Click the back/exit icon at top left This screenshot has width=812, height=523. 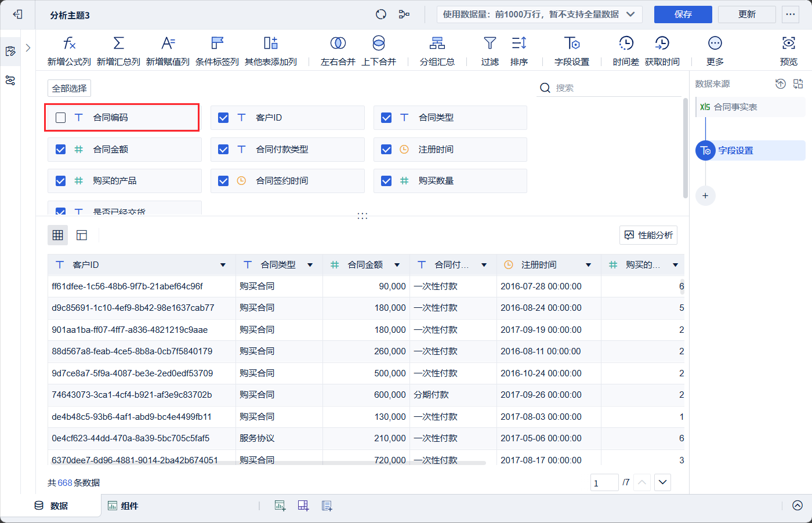point(17,14)
